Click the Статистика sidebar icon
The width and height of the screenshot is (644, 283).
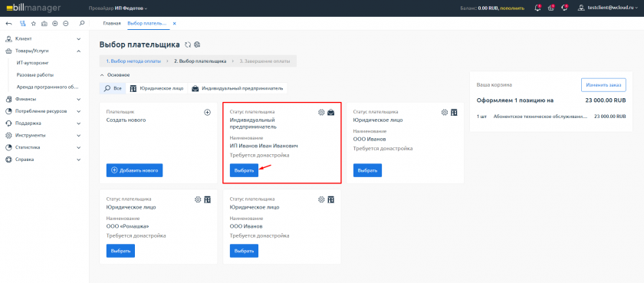[8, 147]
